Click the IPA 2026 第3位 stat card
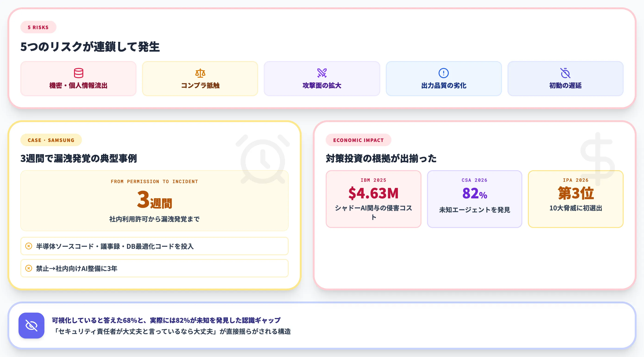The width and height of the screenshot is (644, 357). click(x=576, y=199)
